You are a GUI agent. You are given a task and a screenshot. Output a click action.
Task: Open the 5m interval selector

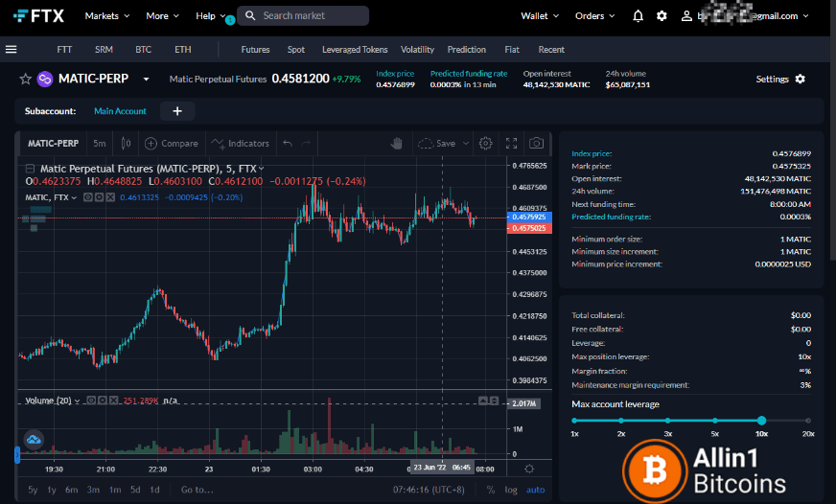(99, 144)
